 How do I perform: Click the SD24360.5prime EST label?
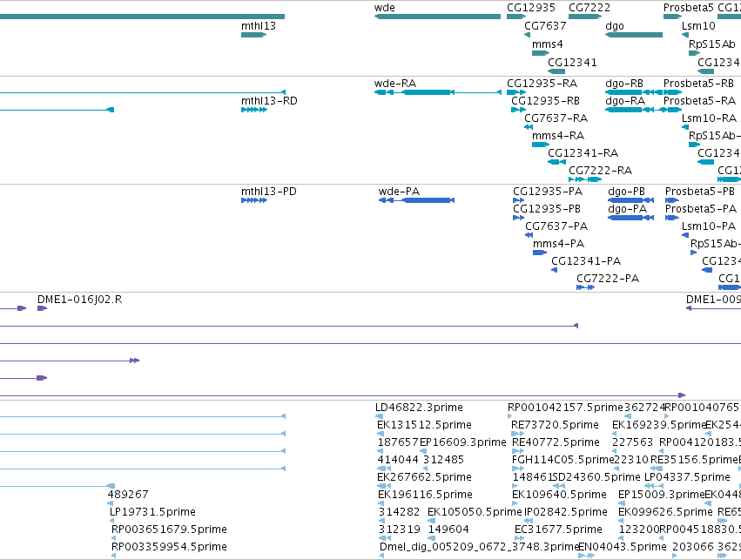pos(596,477)
